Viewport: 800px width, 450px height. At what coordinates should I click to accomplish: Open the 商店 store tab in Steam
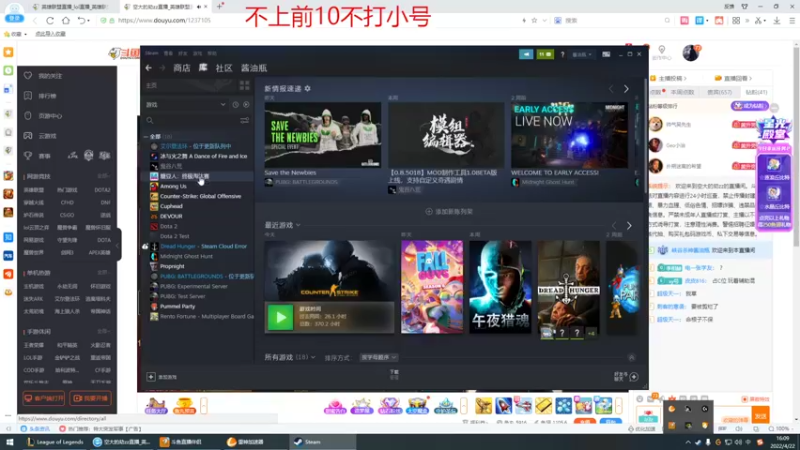click(x=182, y=68)
